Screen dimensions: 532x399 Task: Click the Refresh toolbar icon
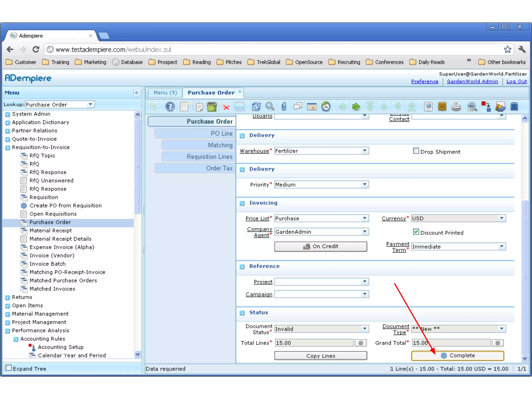[256, 107]
